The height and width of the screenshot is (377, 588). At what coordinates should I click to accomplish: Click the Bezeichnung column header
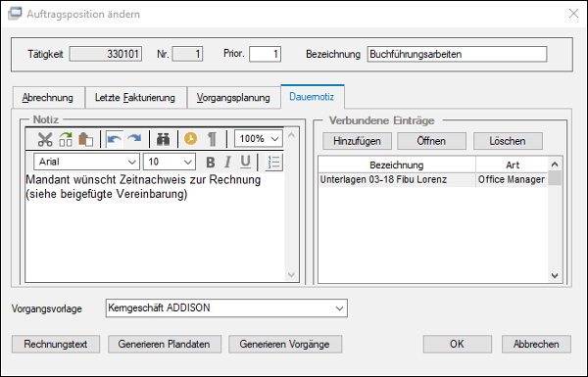[x=397, y=165]
